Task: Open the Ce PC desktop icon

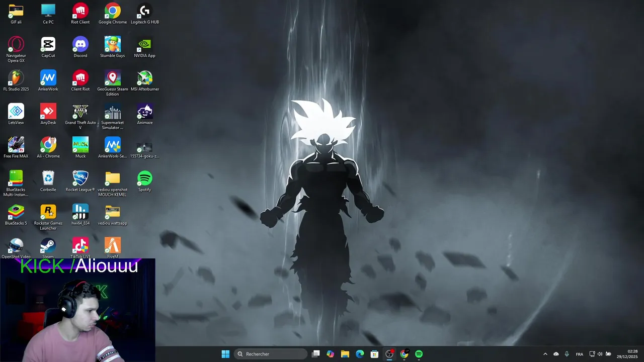Action: coord(48,14)
